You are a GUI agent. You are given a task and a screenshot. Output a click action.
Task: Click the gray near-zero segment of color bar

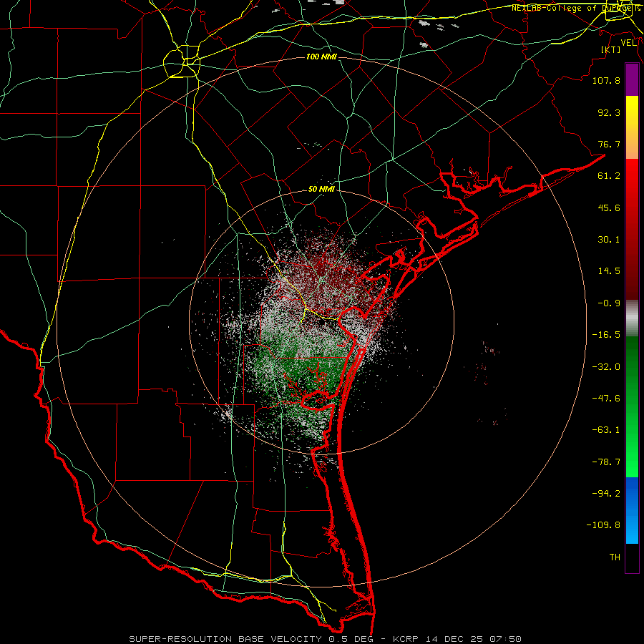632,318
